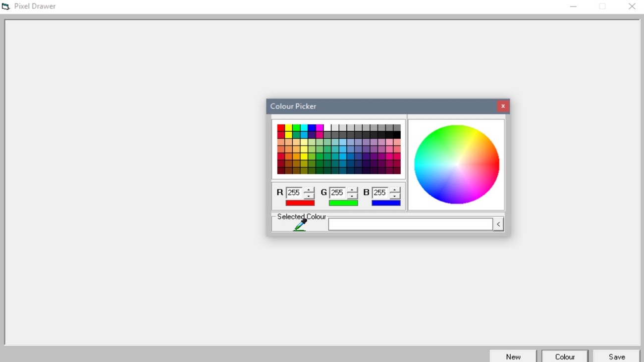Viewport: 644px width, 362px height.
Task: Select the yellow swatch in the palette
Action: point(289,127)
